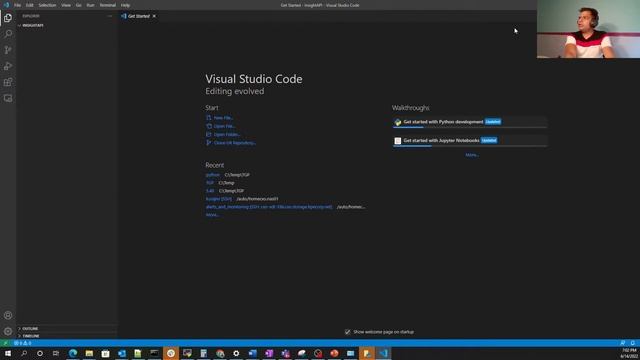640x360 pixels.
Task: Open Explorer panel more actions ellipsis
Action: pyautogui.click(x=109, y=16)
